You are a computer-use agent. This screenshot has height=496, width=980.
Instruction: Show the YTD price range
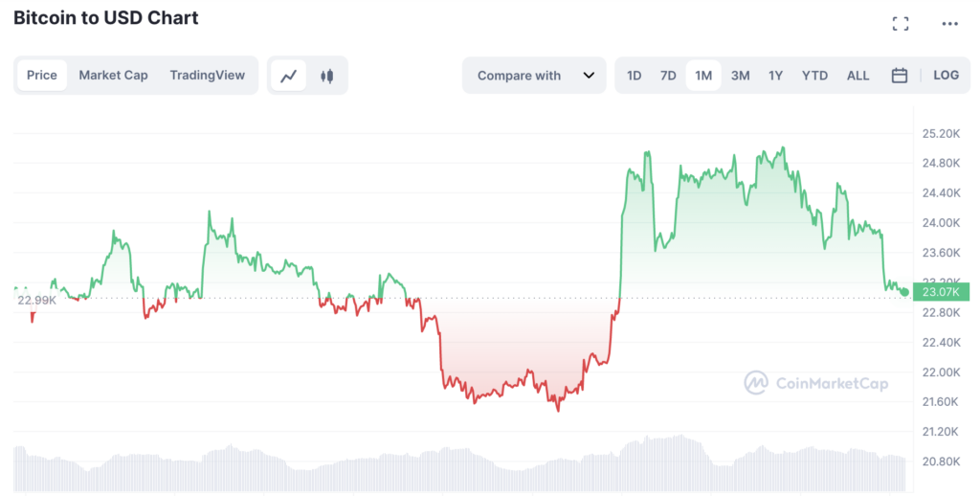point(814,76)
